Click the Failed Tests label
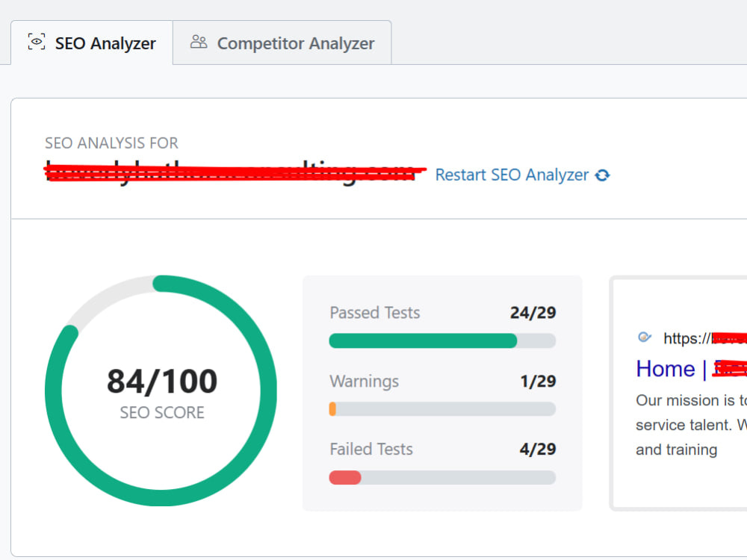 (x=371, y=449)
